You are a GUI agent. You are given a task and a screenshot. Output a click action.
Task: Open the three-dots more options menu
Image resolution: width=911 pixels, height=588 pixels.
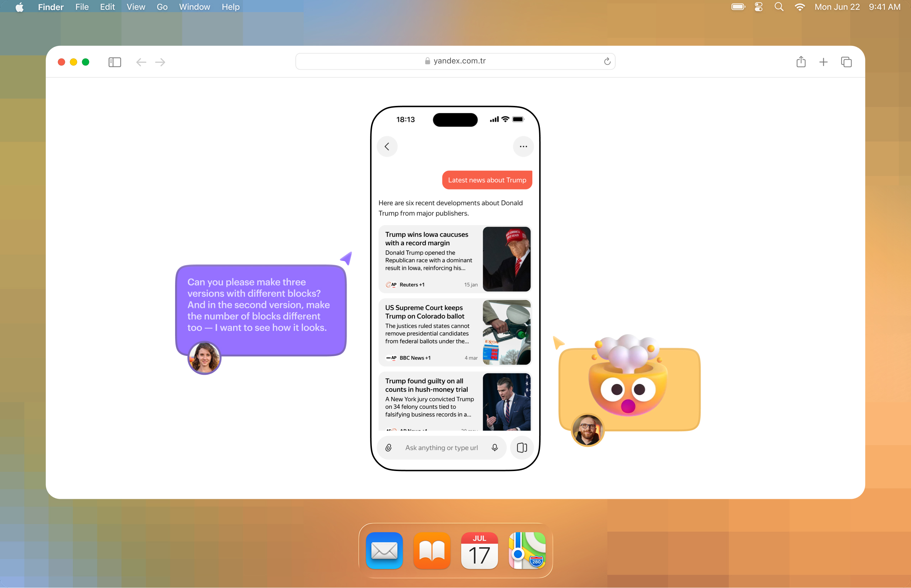523,146
